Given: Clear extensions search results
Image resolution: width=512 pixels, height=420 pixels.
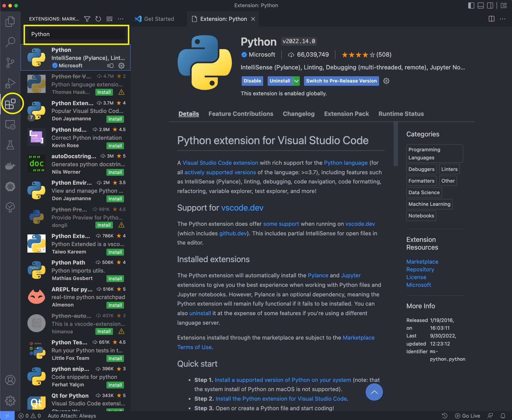Looking at the screenshot, I should tap(109, 19).
